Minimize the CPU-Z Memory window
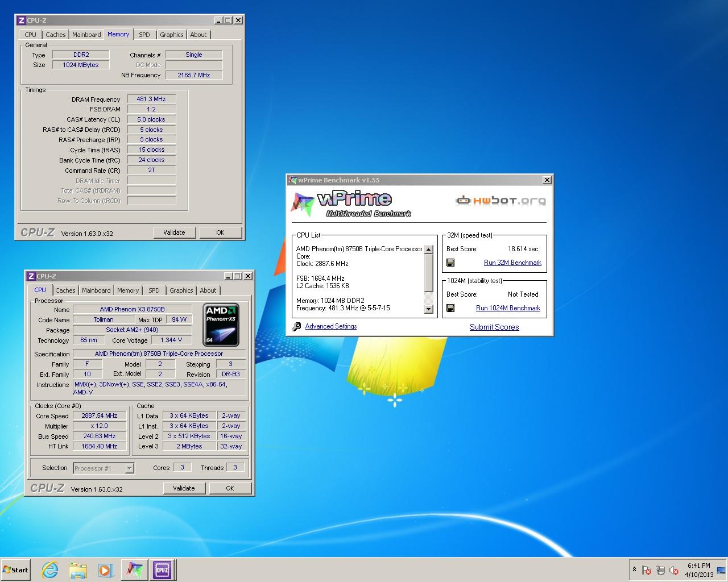This screenshot has height=582, width=728. (x=218, y=20)
